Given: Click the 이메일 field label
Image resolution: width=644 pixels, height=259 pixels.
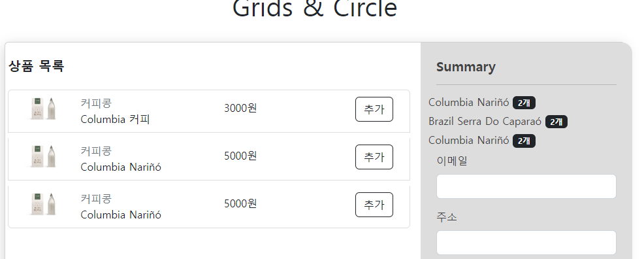Looking at the screenshot, I should (x=452, y=161).
